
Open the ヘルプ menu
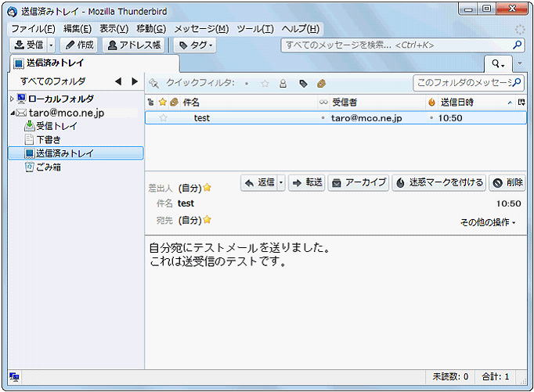[x=301, y=29]
